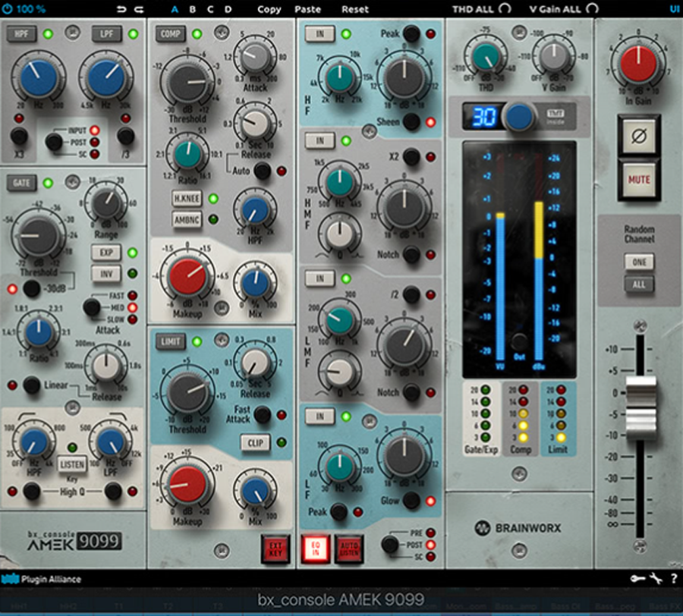
Task: Click the compressor Threshold knob
Action: click(x=187, y=83)
